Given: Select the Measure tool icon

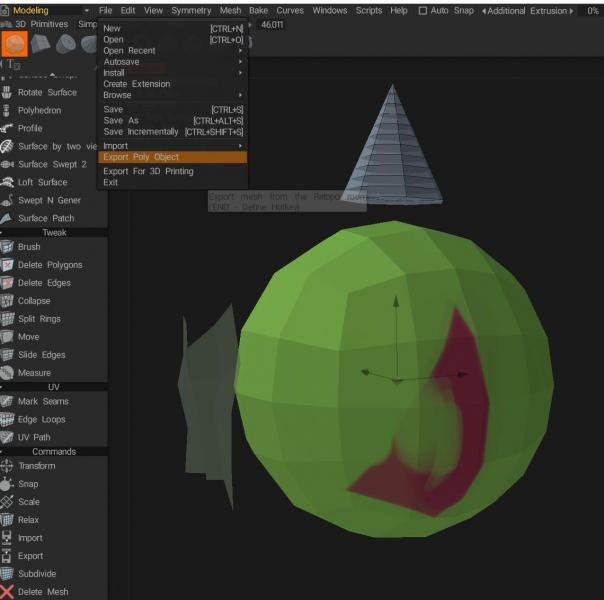Looking at the screenshot, I should (7, 373).
